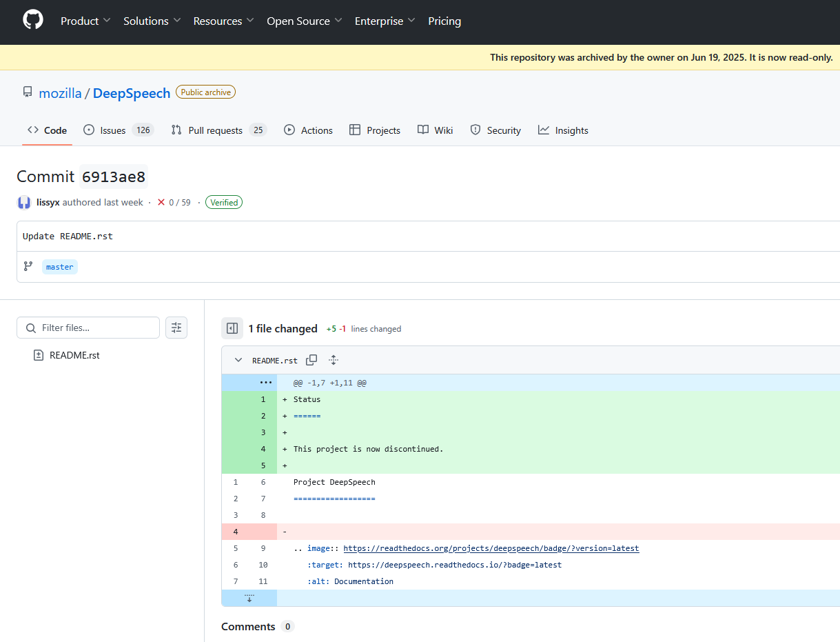Click the added 'Status' diff line
This screenshot has width=840, height=642.
307,399
